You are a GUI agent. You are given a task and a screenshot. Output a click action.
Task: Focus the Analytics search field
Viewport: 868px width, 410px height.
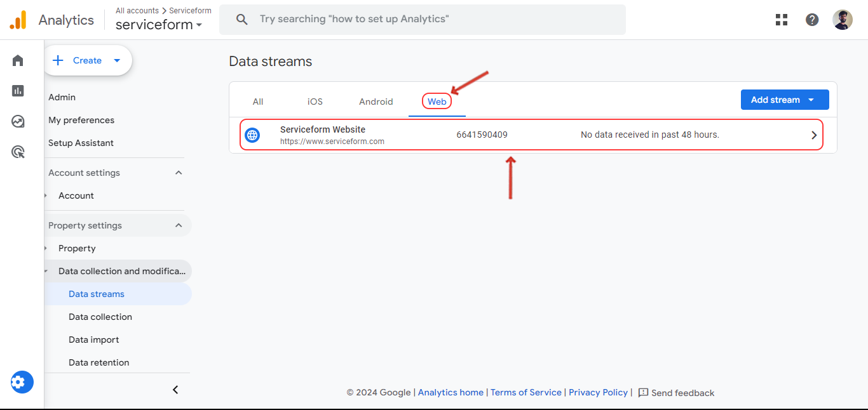[423, 20]
